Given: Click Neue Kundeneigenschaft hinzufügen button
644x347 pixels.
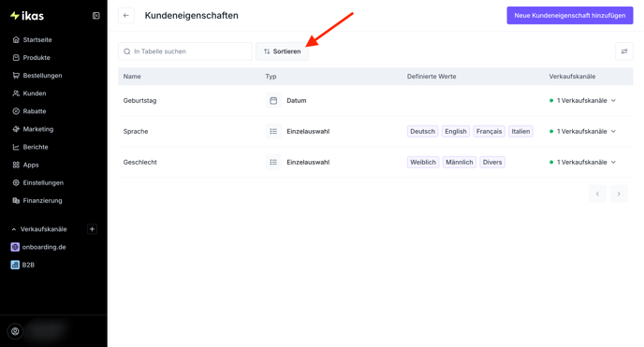Looking at the screenshot, I should (570, 16).
